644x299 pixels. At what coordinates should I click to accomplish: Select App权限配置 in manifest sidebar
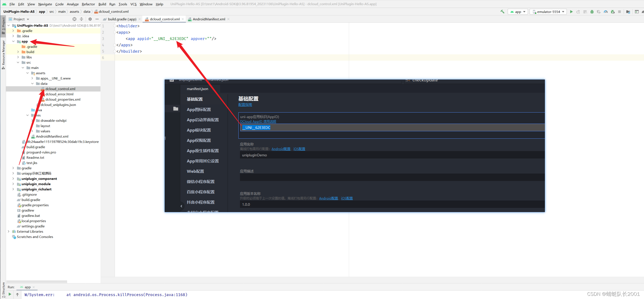click(x=199, y=141)
